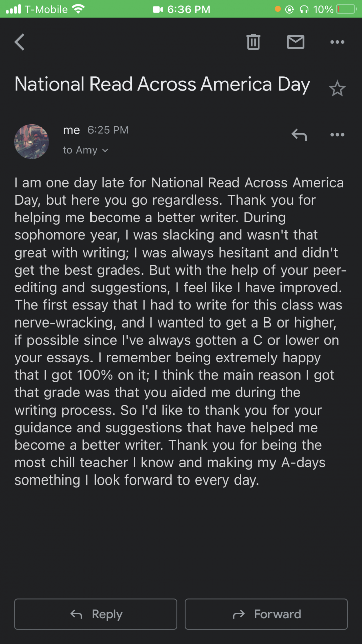Image resolution: width=362 pixels, height=644 pixels.
Task: Open the message's three-dot options beside reply arrow
Action: (337, 134)
